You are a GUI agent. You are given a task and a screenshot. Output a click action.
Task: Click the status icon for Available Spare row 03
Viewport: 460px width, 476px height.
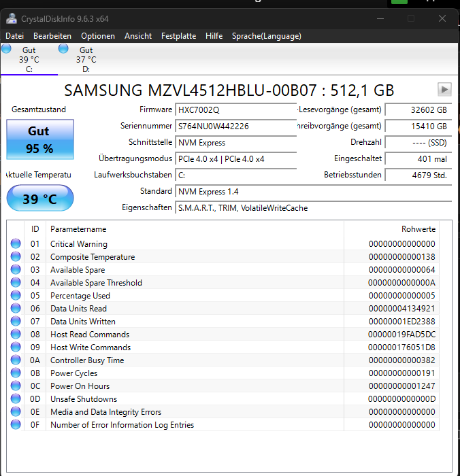tap(16, 269)
